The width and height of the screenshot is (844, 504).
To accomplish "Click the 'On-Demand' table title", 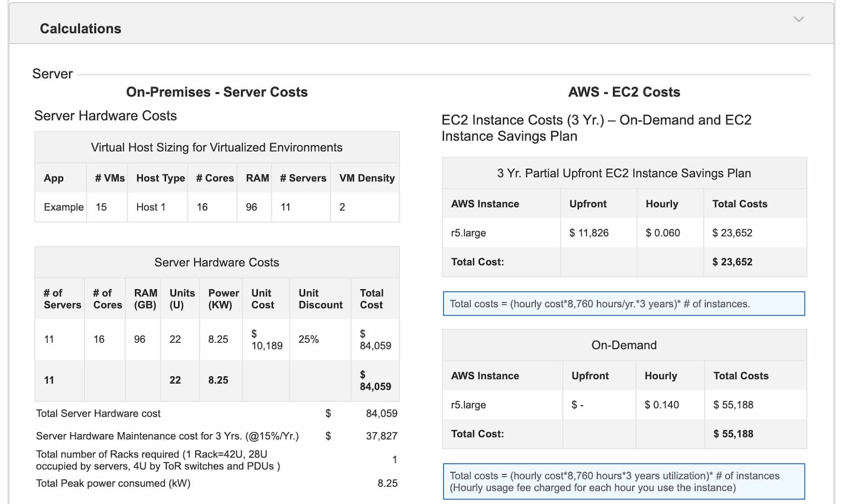I will click(x=624, y=345).
